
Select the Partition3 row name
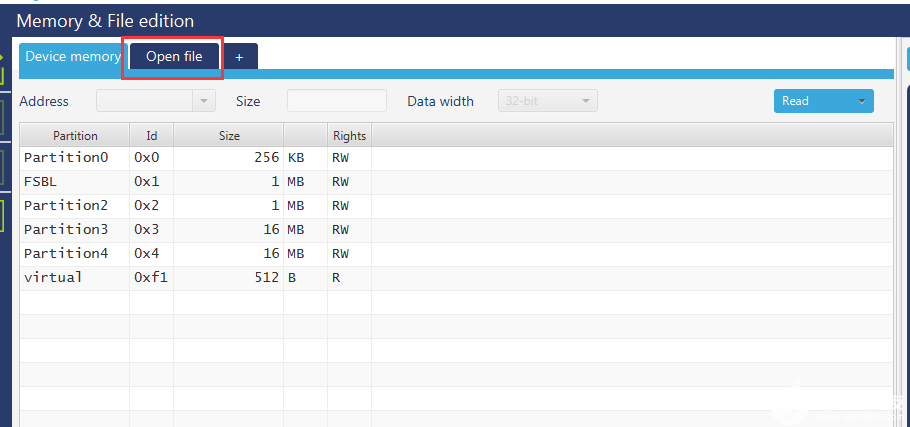tap(66, 230)
